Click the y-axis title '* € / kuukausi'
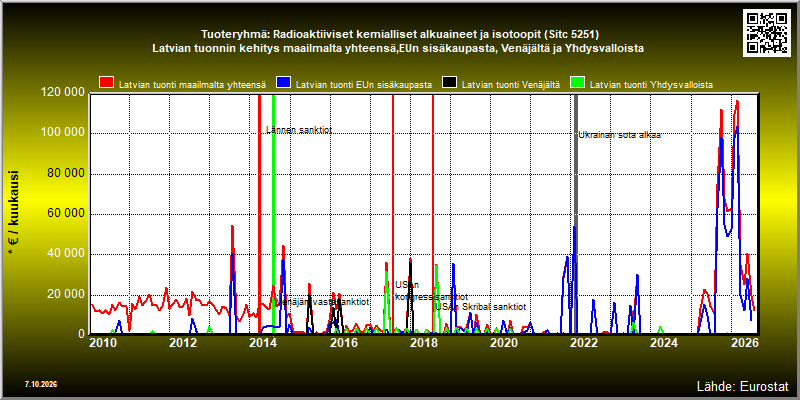This screenshot has width=800, height=400. coord(14,214)
